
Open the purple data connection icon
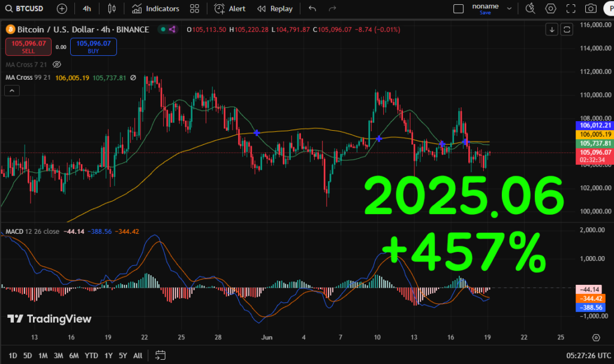pos(172,29)
